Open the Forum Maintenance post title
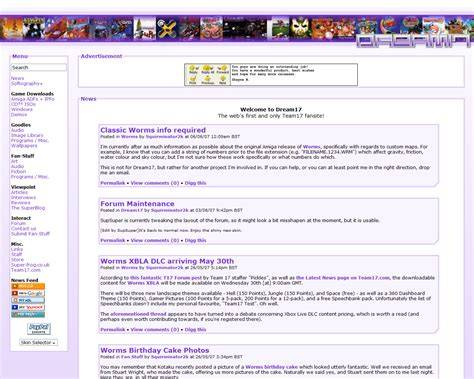The image size is (474, 379). pos(137,204)
